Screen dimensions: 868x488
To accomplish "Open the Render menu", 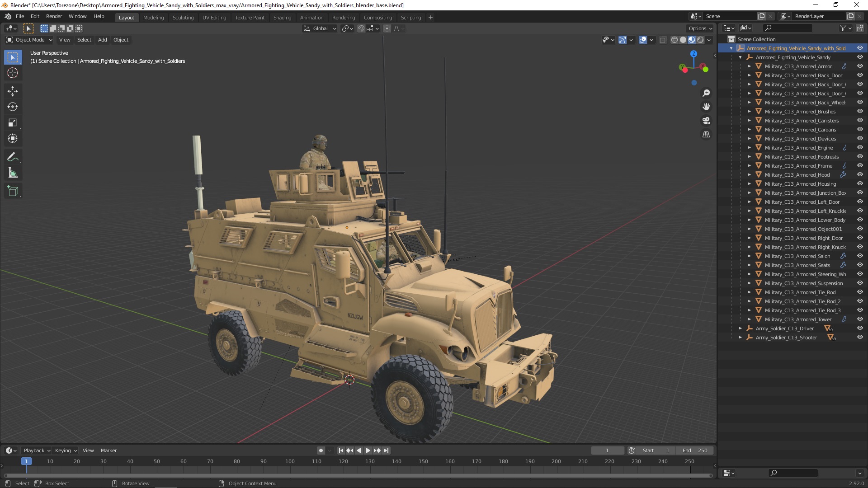I will (x=54, y=16).
